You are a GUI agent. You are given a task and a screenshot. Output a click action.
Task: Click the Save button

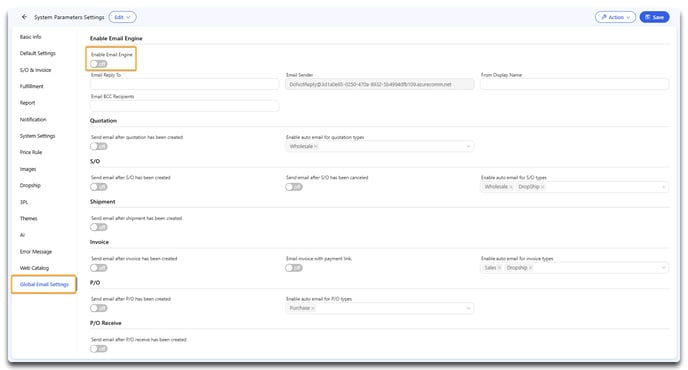pos(654,17)
